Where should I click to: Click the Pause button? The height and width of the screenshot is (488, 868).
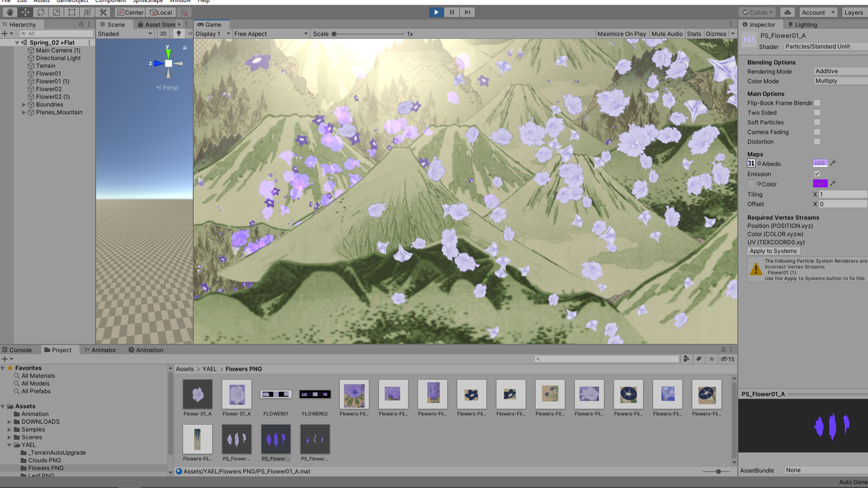click(x=452, y=12)
